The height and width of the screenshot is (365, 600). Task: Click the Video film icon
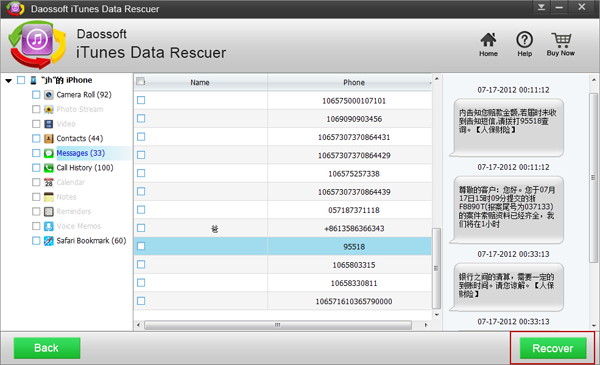[x=49, y=124]
